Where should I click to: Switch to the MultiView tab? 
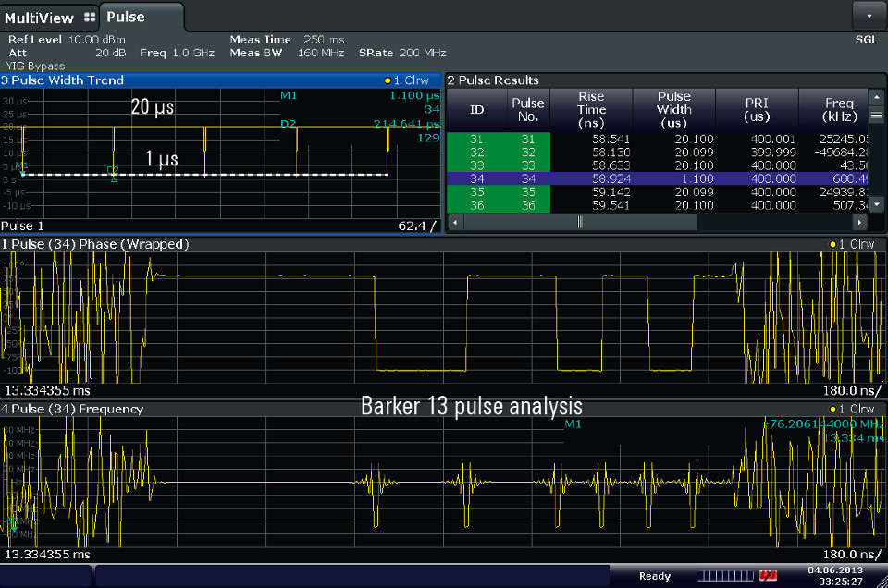(x=39, y=17)
